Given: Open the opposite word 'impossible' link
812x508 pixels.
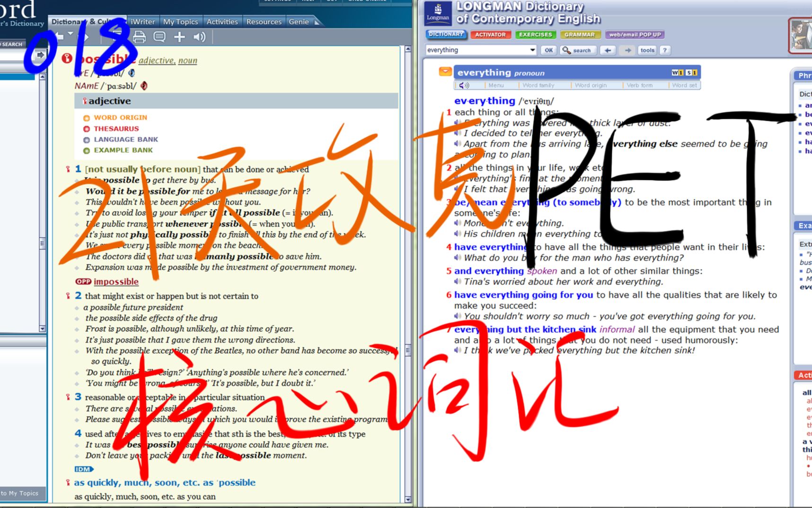Looking at the screenshot, I should (116, 282).
